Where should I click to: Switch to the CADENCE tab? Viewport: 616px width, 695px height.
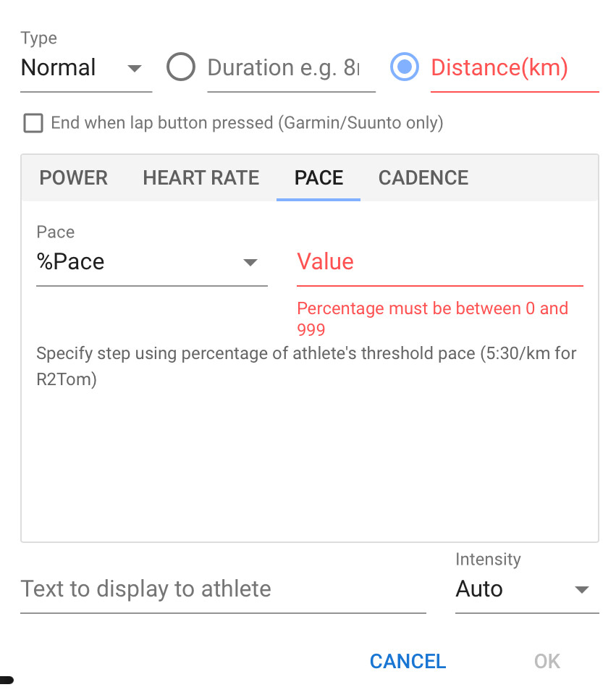tap(423, 178)
